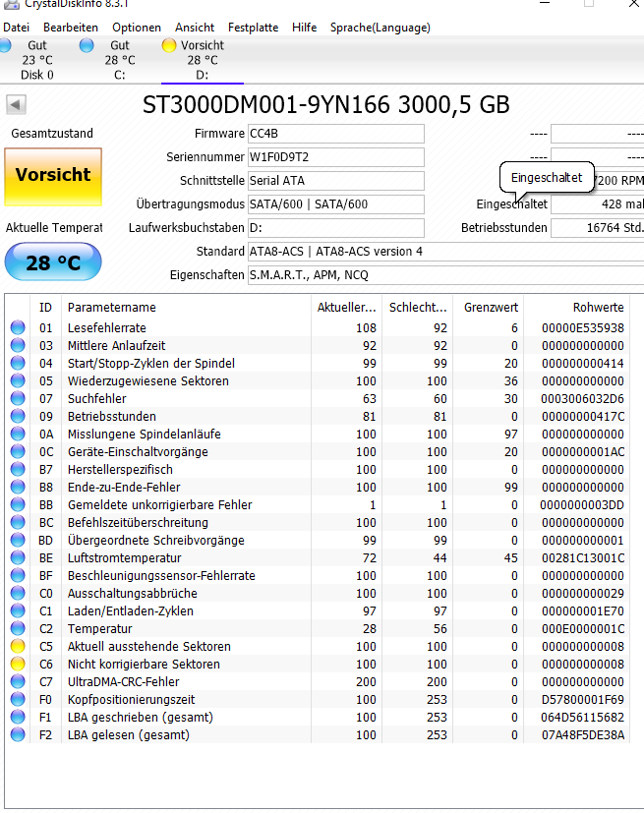The image size is (644, 813).
Task: Click the blue status icon for Lesefehlerrate
Action: [18, 327]
